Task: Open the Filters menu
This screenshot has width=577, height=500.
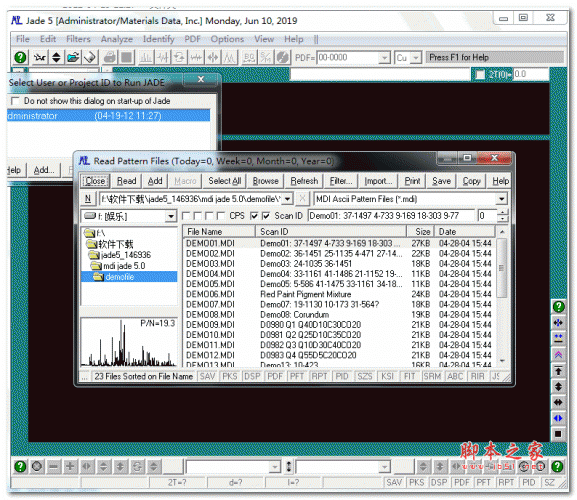Action: tap(78, 39)
